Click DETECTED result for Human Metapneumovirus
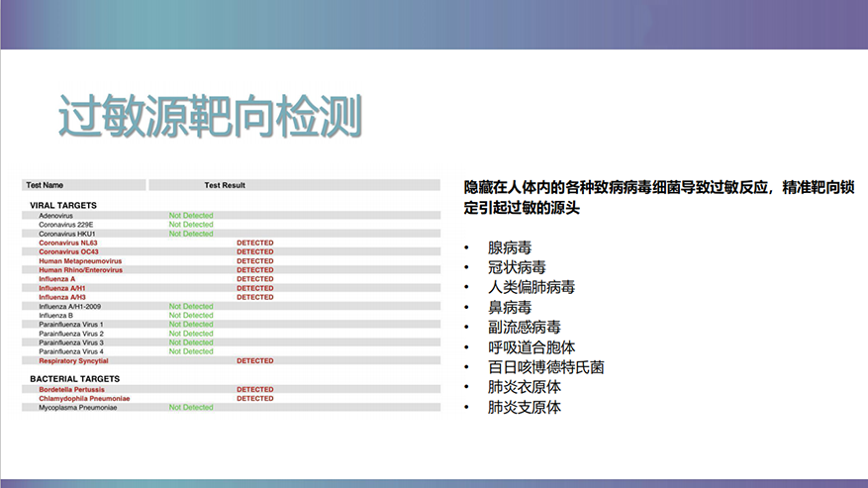This screenshot has height=488, width=868. pos(254,261)
